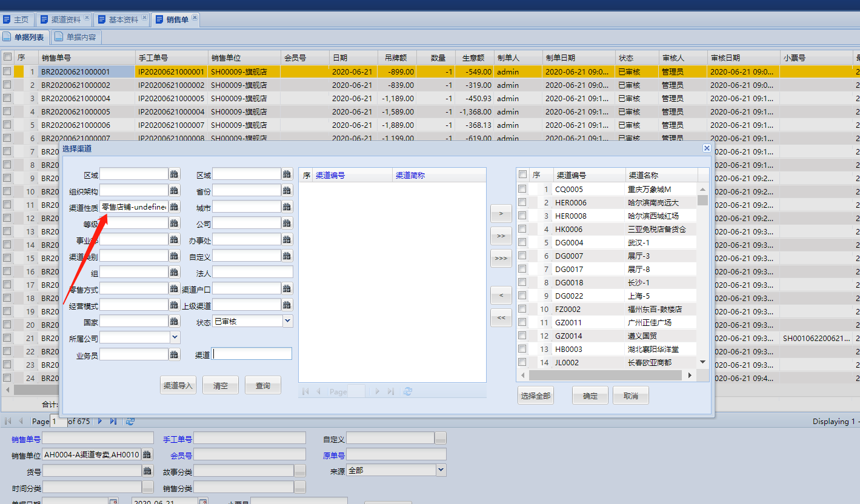
Task: Open lookup for 城市 field
Action: coord(287,207)
